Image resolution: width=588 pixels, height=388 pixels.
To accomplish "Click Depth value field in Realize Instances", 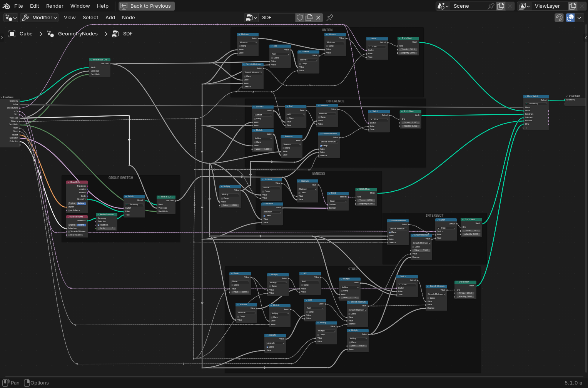I will pos(107,228).
